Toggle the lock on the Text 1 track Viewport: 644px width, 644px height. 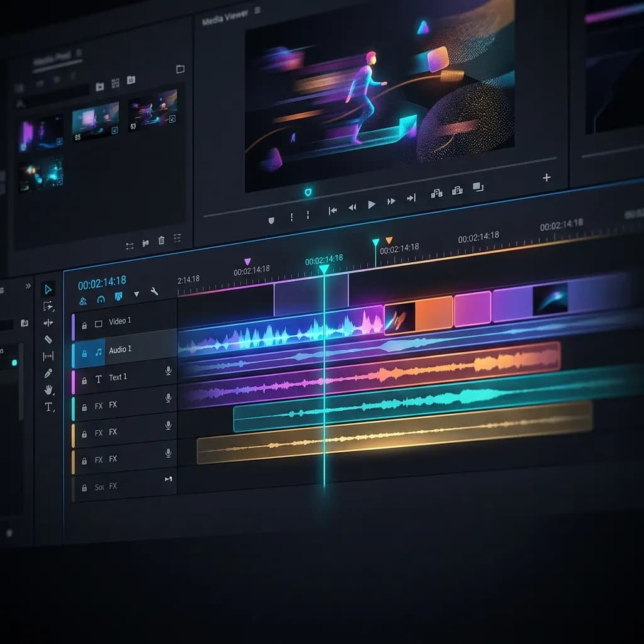84,381
